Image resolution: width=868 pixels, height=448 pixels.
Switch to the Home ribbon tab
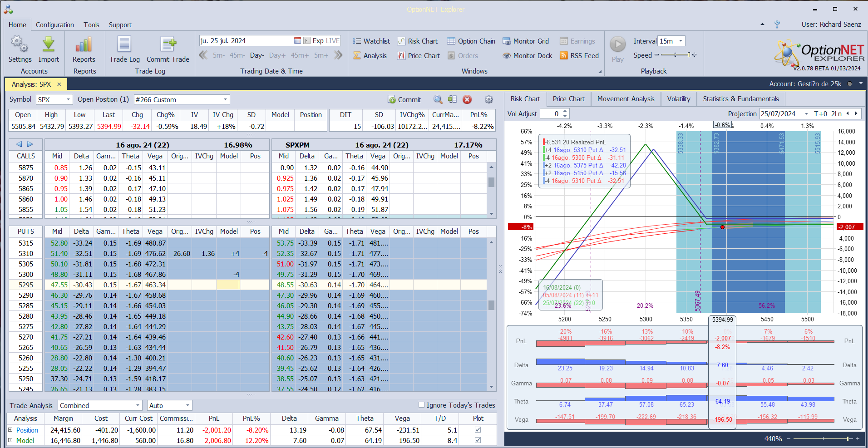click(17, 25)
